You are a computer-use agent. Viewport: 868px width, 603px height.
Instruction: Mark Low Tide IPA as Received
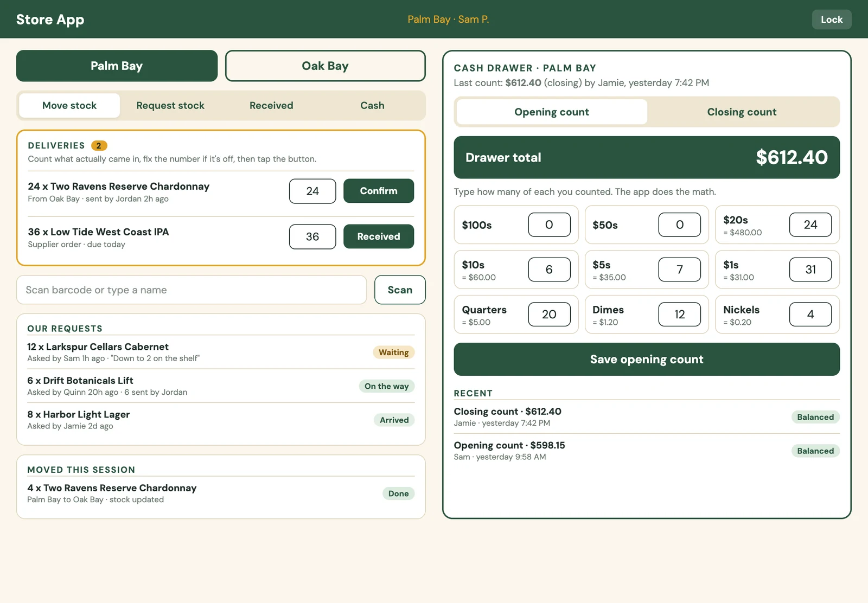coord(379,236)
